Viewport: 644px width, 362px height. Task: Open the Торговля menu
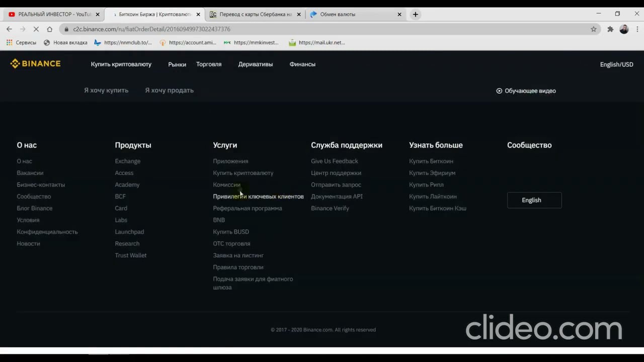[x=209, y=64]
